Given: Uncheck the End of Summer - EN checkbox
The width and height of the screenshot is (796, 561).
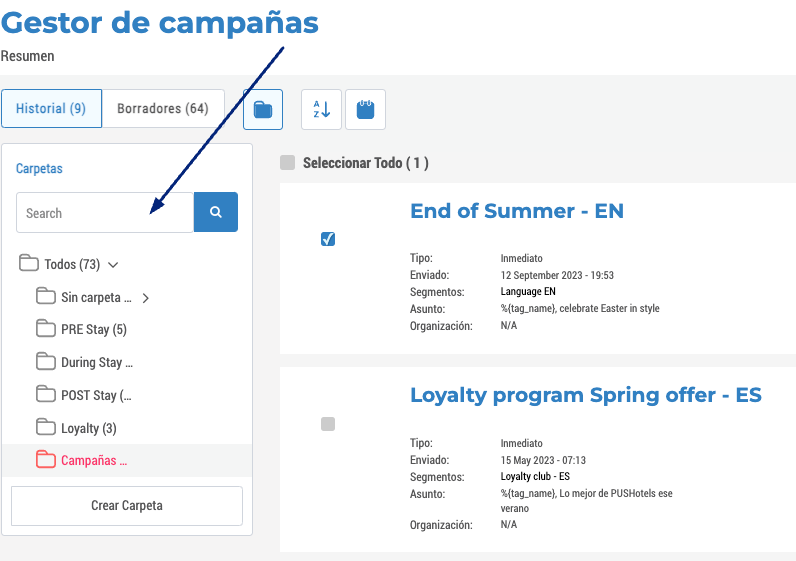Looking at the screenshot, I should click(328, 239).
